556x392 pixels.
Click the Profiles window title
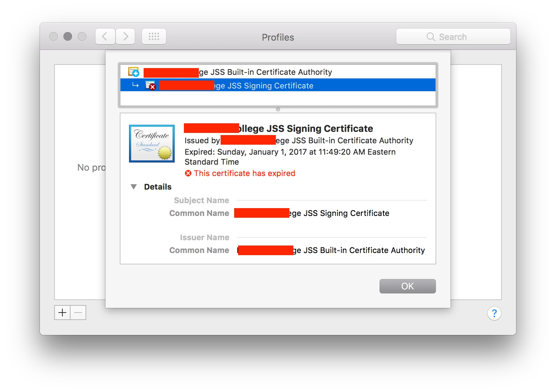[x=278, y=37]
